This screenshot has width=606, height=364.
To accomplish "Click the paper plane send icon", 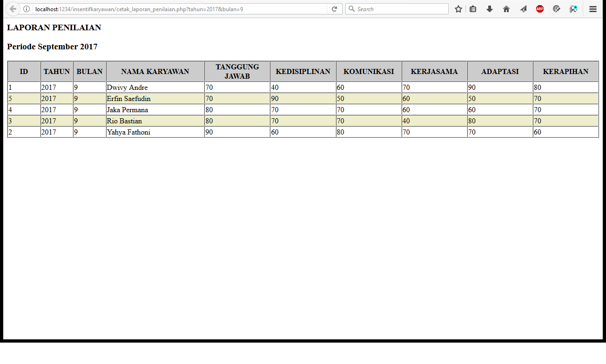I will 524,9.
